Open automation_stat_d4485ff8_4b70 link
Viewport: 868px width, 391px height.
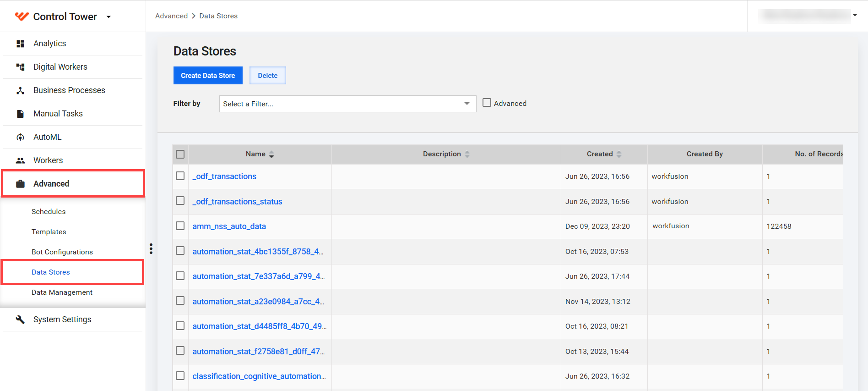coord(260,326)
